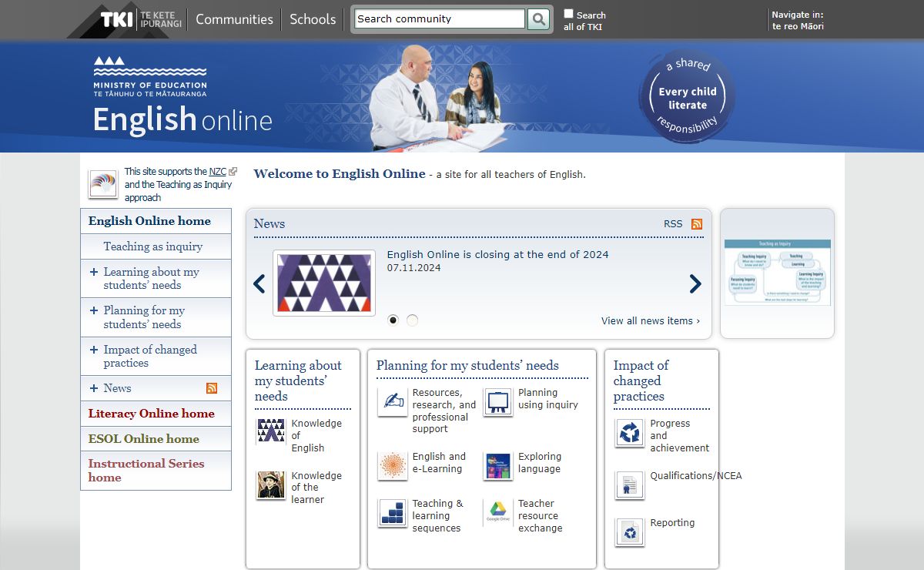
Task: Expand Learning about my students' needs plus
Action: coord(94,272)
